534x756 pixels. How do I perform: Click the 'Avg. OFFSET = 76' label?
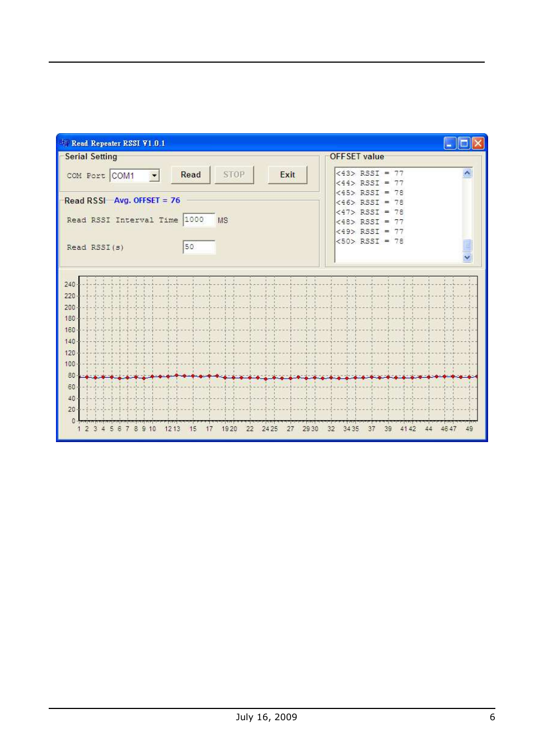[147, 200]
